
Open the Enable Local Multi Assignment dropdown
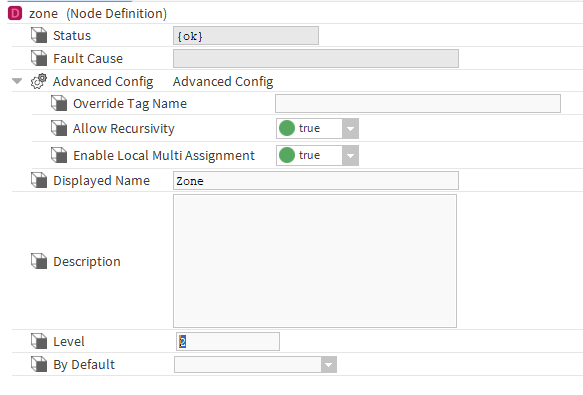350,155
